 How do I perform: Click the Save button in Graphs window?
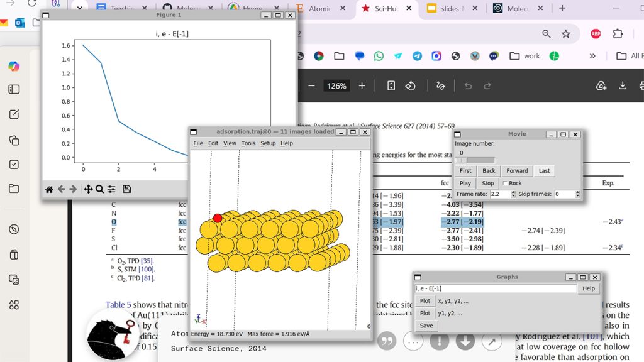coord(426,326)
